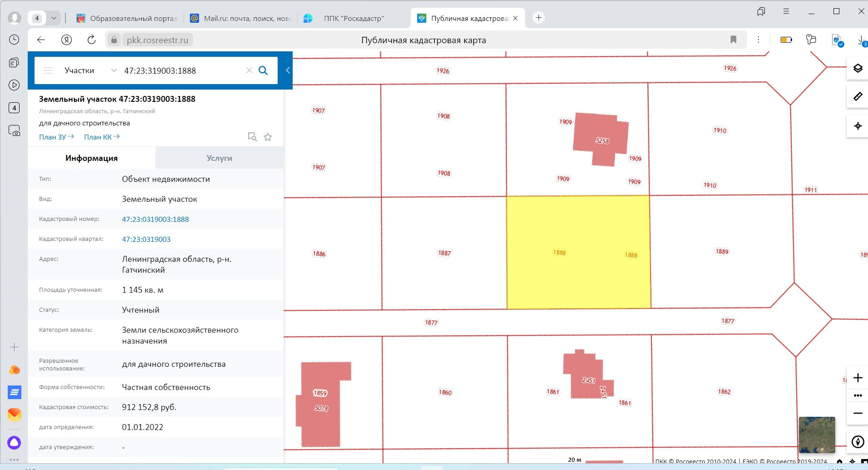The height and width of the screenshot is (470, 868).
Task: Click the pkk.rosreestr.ru address field
Action: (x=157, y=40)
